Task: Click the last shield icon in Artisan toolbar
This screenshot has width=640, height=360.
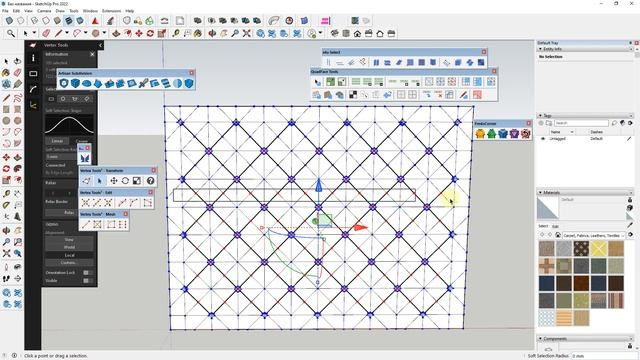Action: tap(189, 83)
